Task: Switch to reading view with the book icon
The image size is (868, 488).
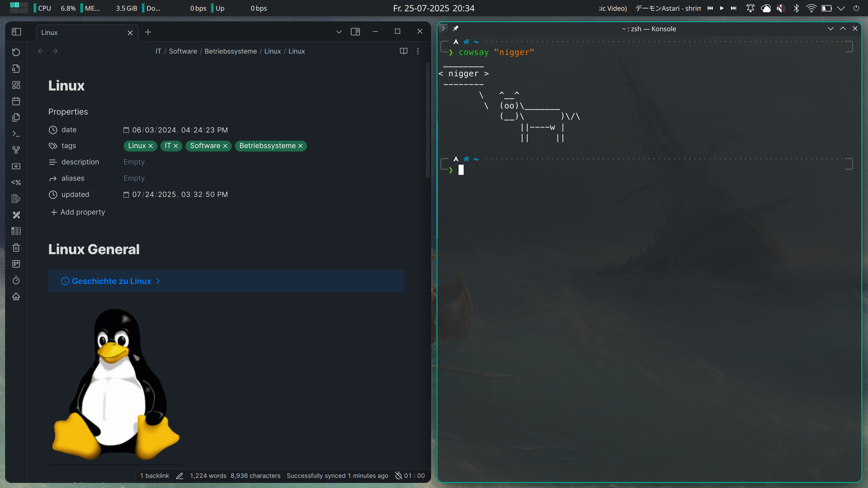Action: click(x=403, y=51)
